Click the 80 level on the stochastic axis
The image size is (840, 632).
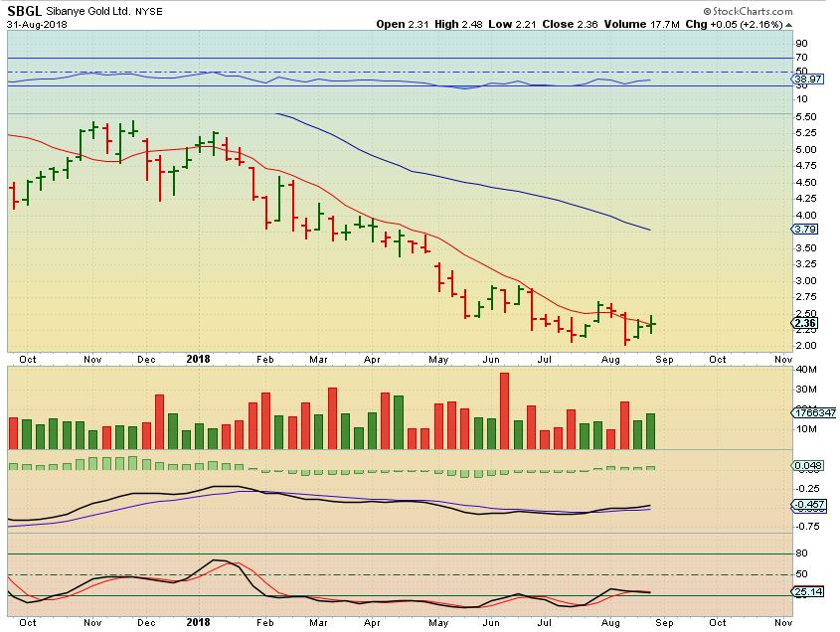pyautogui.click(x=801, y=553)
